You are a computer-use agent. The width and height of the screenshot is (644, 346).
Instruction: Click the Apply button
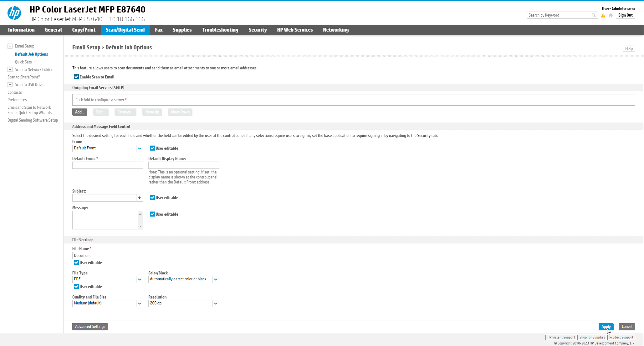(x=606, y=326)
